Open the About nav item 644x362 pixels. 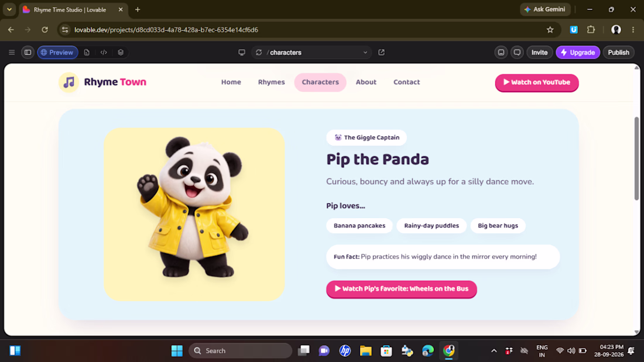tap(366, 82)
